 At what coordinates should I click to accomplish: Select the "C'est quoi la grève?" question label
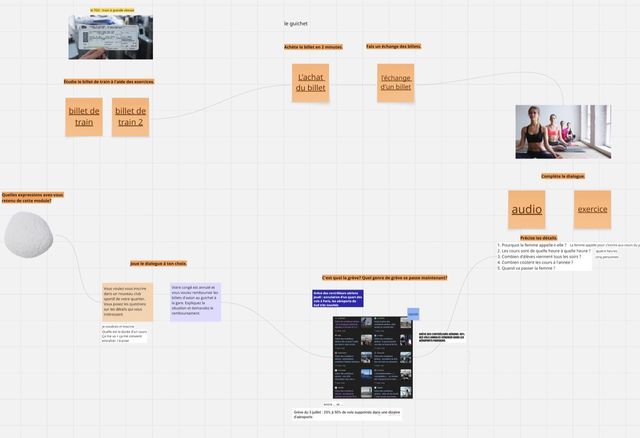coord(384,278)
